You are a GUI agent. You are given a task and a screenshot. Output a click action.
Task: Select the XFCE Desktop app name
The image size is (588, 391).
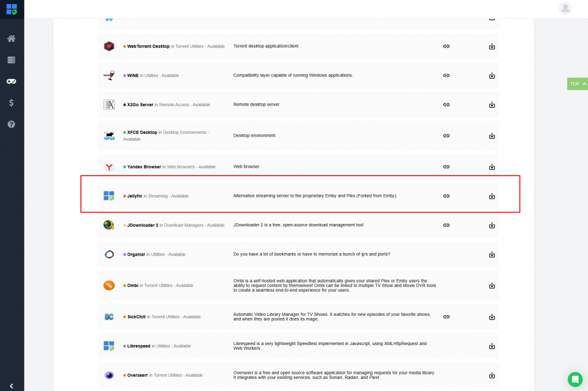click(142, 132)
